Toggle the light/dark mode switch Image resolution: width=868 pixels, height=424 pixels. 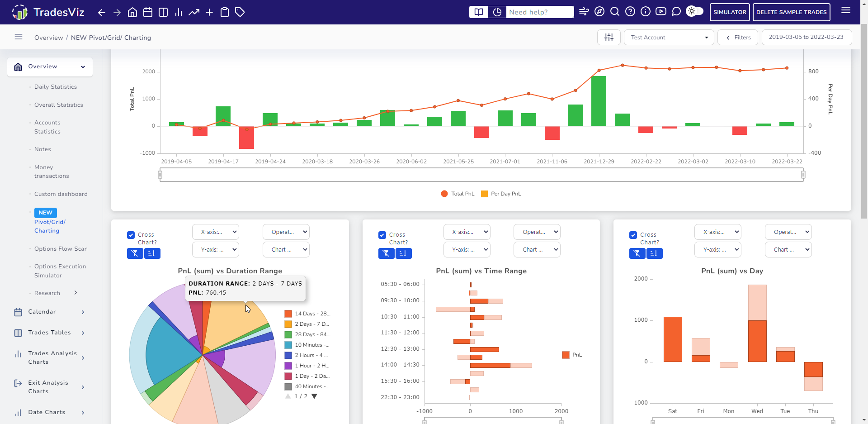pos(695,11)
